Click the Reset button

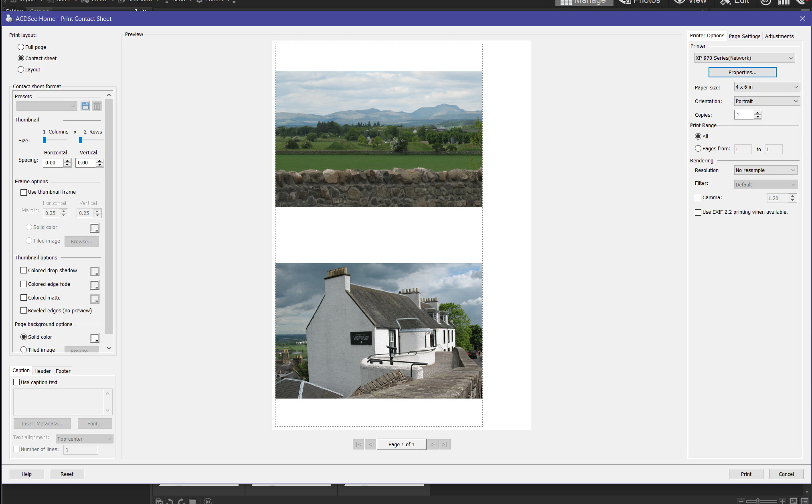pos(67,474)
